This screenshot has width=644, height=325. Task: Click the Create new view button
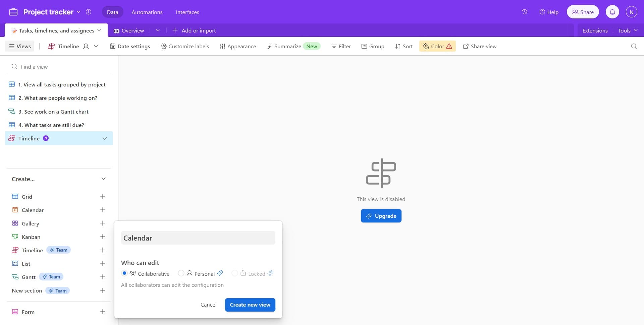click(250, 305)
